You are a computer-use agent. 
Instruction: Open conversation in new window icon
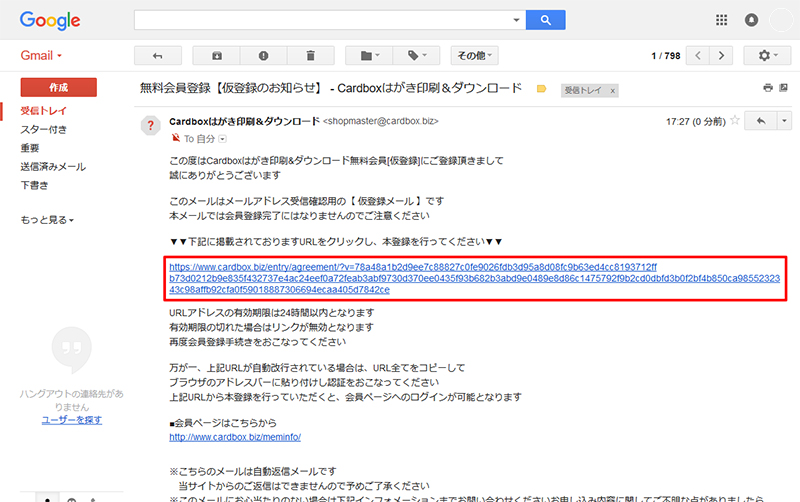[x=784, y=88]
